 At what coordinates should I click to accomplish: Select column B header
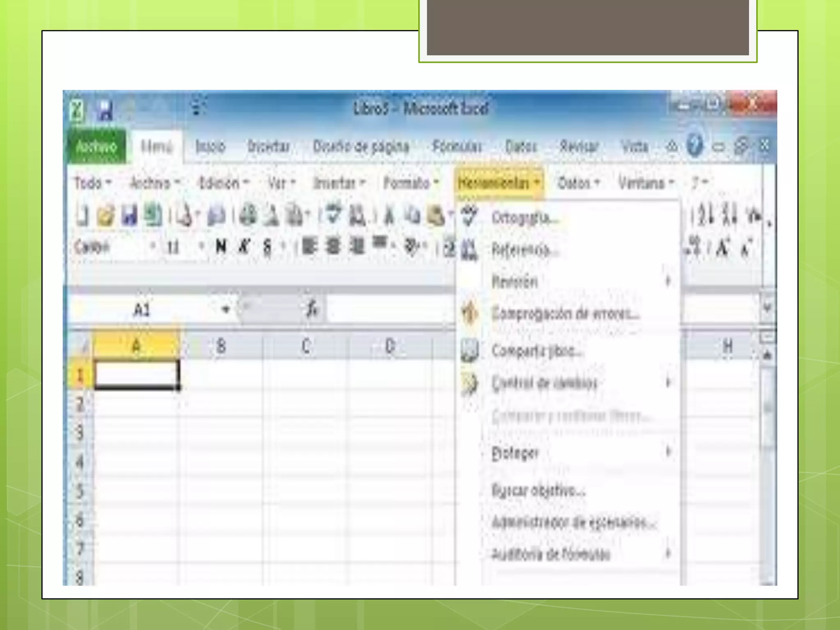[221, 347]
